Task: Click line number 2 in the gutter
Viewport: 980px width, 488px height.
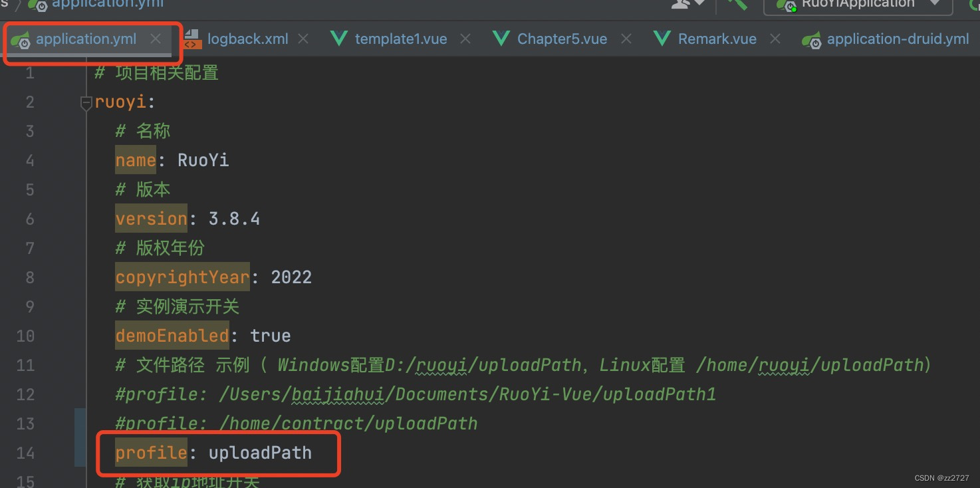Action: click(x=29, y=102)
